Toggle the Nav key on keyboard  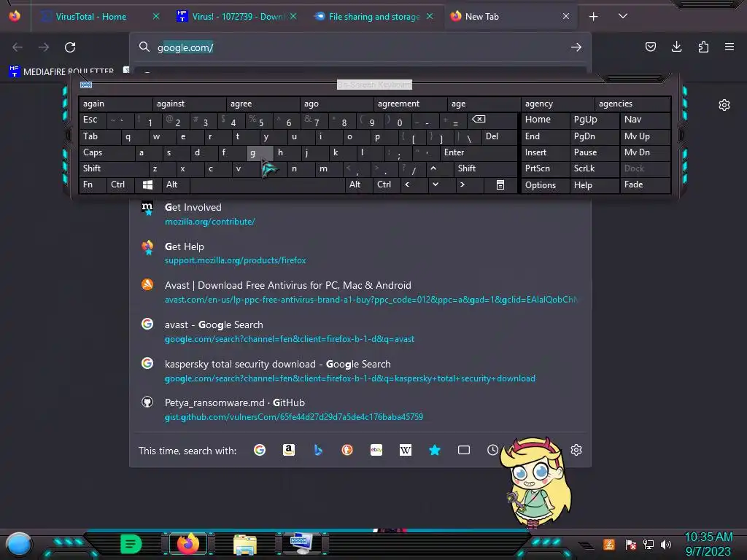645,120
